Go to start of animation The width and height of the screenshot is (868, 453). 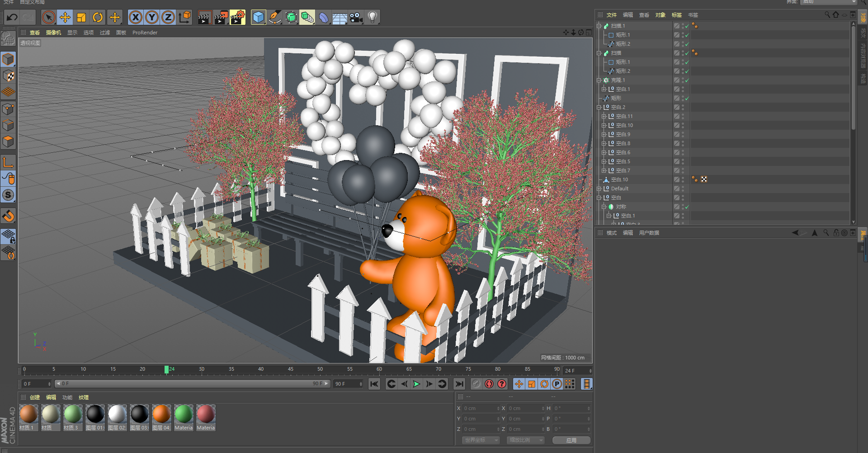374,384
